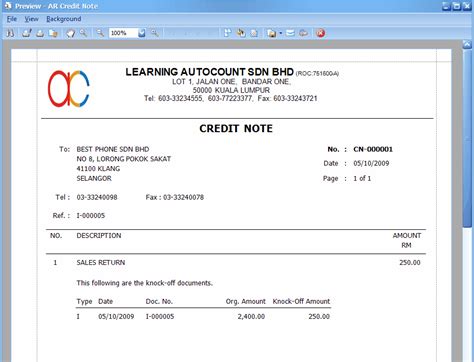Click the Tel number '03-33240098'
This screenshot has width=474, height=362.
(x=97, y=197)
